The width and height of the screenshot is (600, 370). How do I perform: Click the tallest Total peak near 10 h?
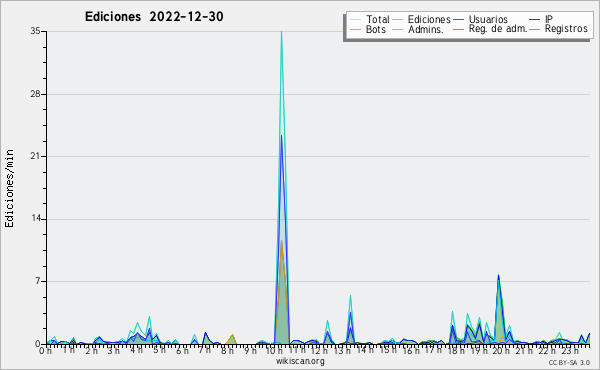click(x=282, y=33)
